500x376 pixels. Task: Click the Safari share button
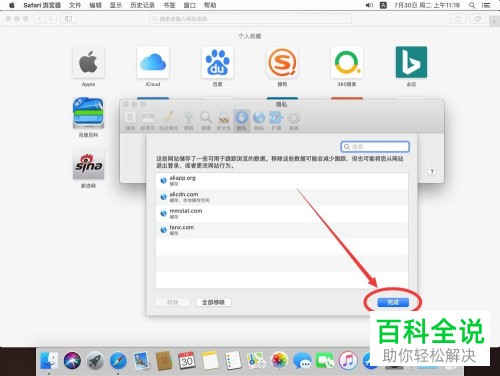(458, 19)
